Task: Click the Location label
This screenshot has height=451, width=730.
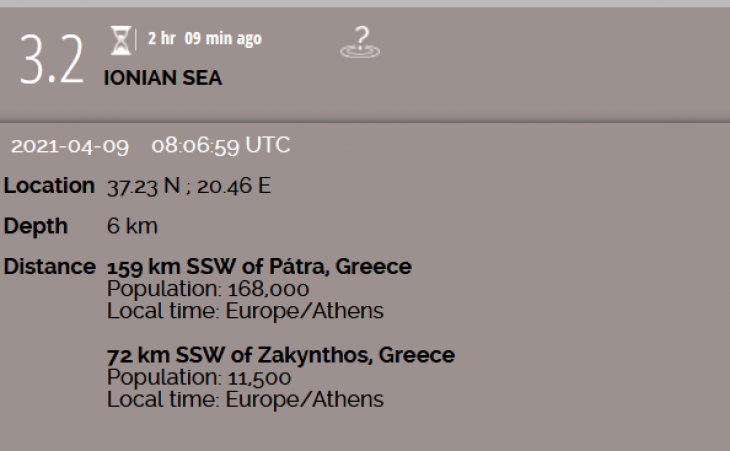Action: pos(49,186)
